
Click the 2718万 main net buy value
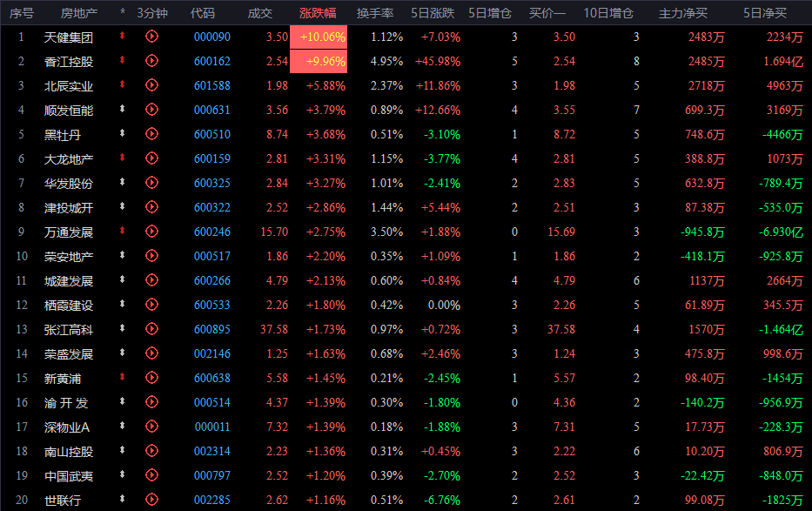click(707, 85)
